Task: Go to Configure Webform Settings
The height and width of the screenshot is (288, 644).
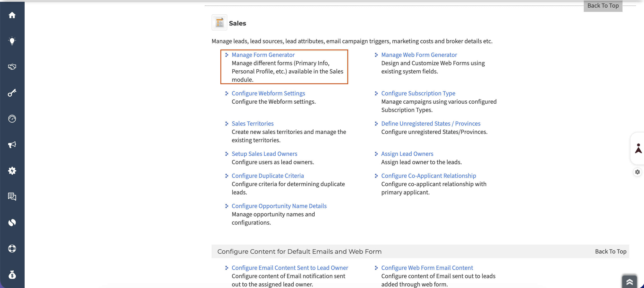Action: [x=268, y=93]
